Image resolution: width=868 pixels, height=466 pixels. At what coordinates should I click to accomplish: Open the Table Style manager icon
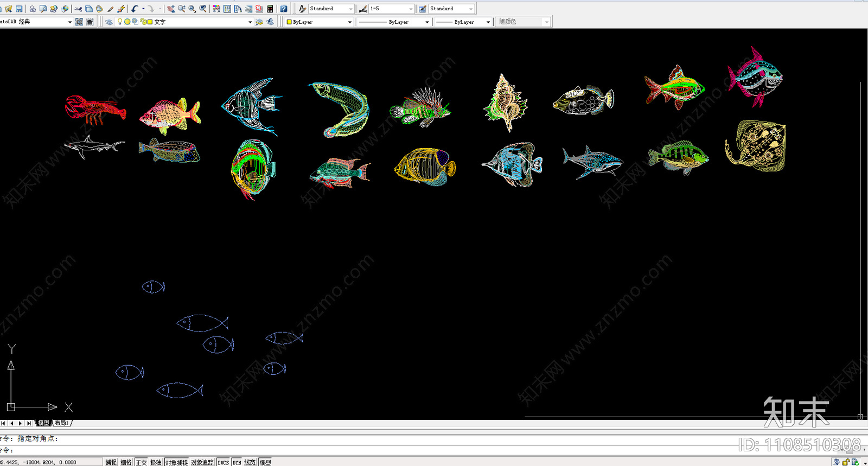[x=423, y=9]
